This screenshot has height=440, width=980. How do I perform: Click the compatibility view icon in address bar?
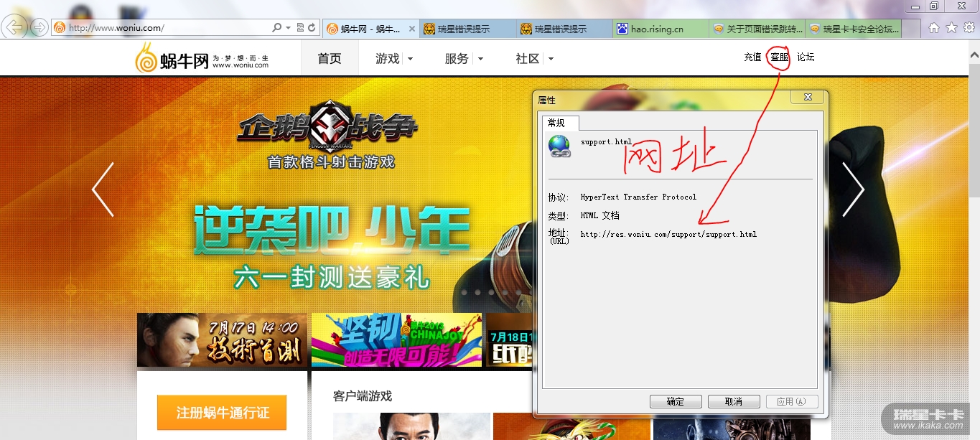click(x=300, y=28)
